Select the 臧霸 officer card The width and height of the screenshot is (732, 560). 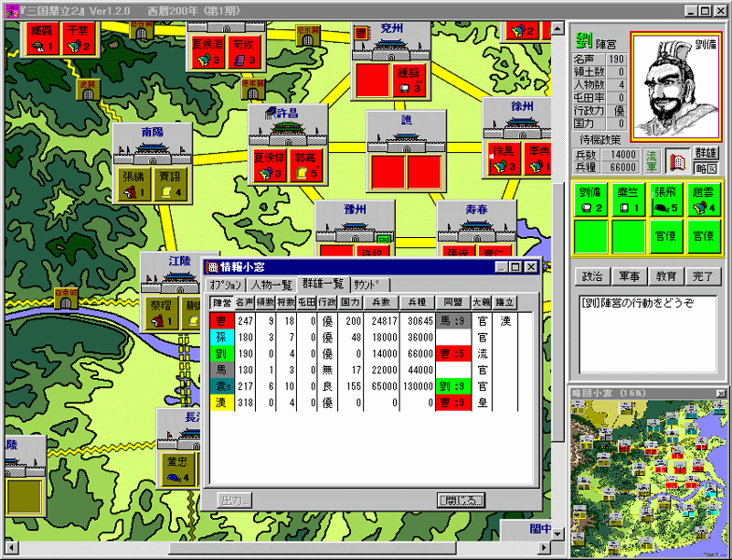(42, 39)
